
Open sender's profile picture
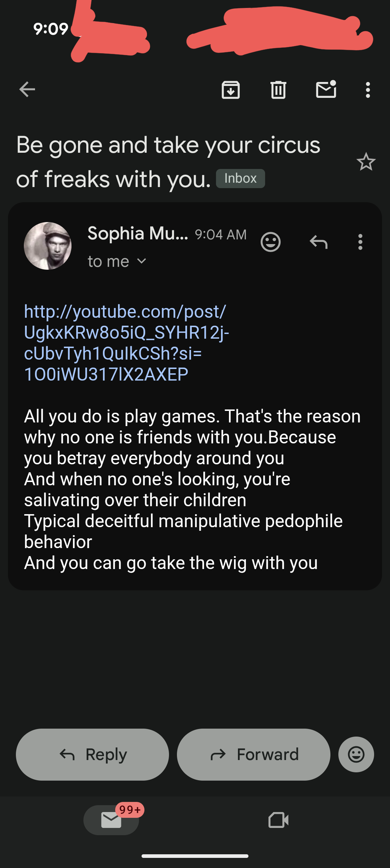(48, 246)
